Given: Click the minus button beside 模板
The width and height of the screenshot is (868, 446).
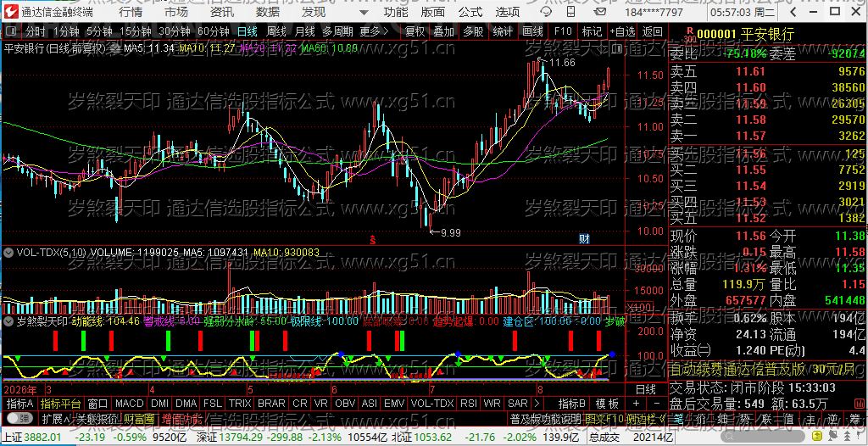Looking at the screenshot, I should [x=656, y=404].
